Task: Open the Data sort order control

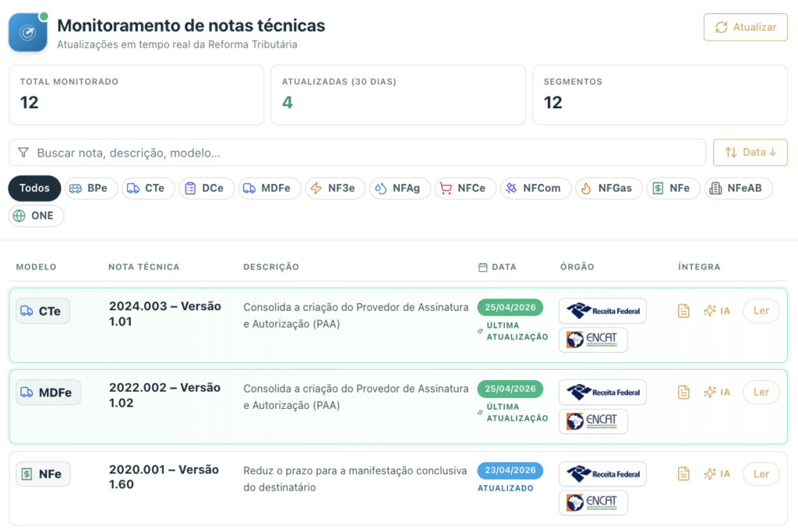Action: click(750, 153)
